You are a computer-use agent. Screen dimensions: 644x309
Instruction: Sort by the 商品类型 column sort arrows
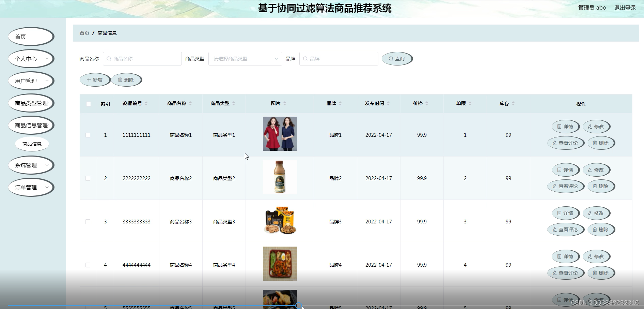point(234,103)
